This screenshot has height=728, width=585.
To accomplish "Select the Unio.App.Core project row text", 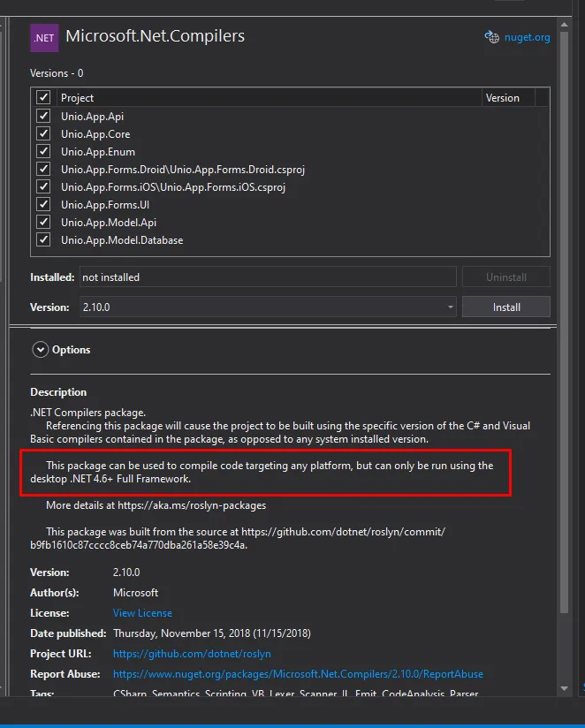I will [x=95, y=134].
